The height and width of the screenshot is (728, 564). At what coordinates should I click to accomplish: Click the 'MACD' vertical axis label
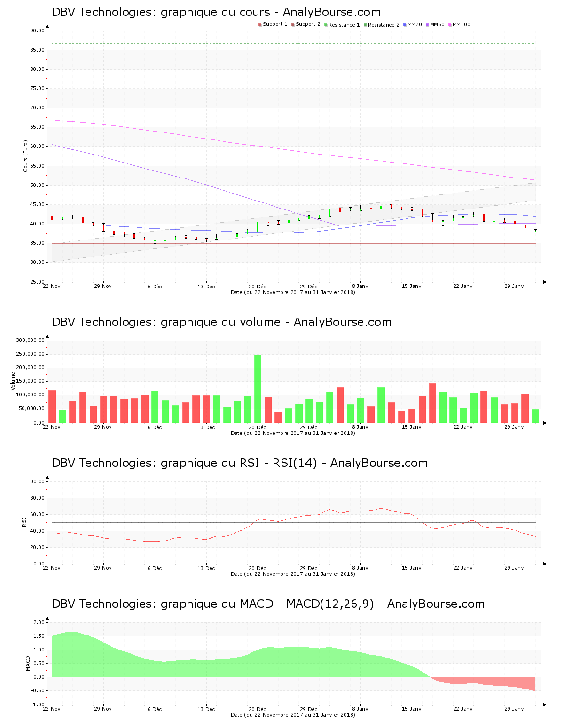tap(28, 663)
